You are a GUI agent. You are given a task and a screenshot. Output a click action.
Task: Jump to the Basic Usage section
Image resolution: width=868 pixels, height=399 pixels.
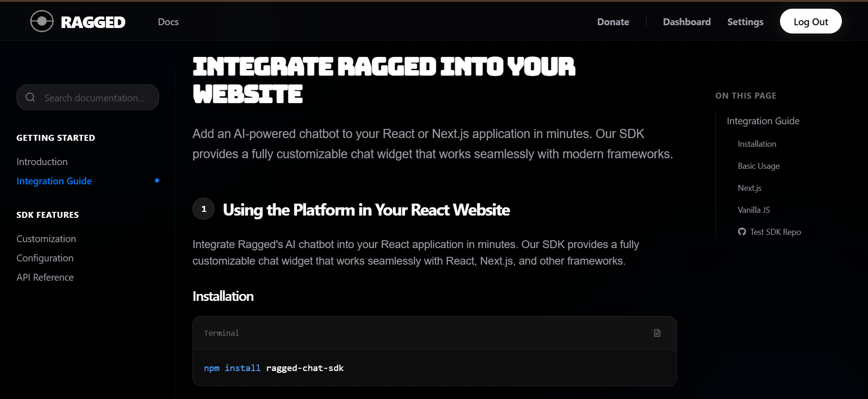[x=758, y=166]
